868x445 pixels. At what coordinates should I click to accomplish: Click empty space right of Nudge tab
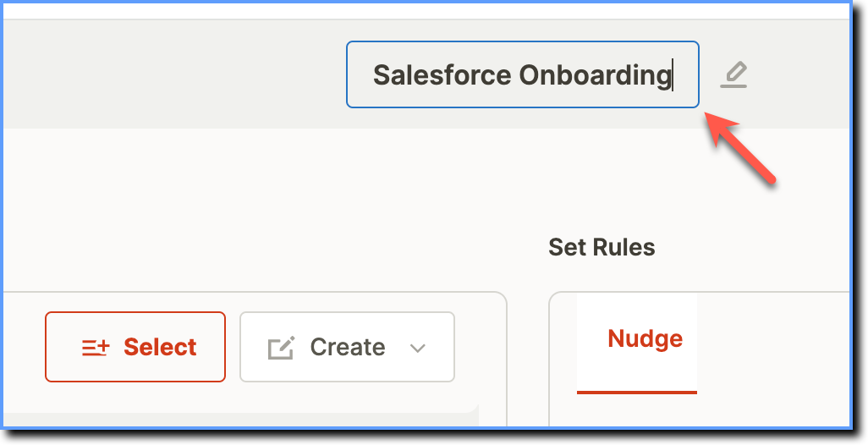pos(772,343)
